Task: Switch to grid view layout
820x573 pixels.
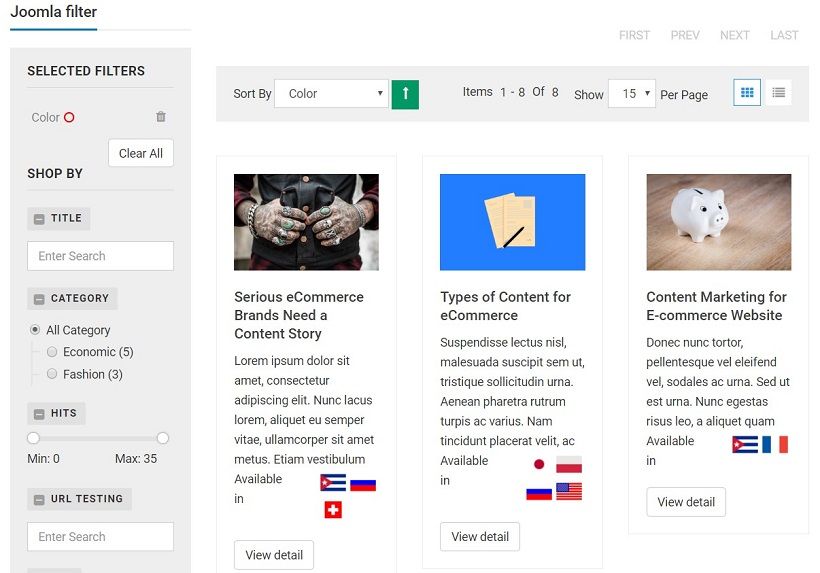Action: tap(747, 93)
